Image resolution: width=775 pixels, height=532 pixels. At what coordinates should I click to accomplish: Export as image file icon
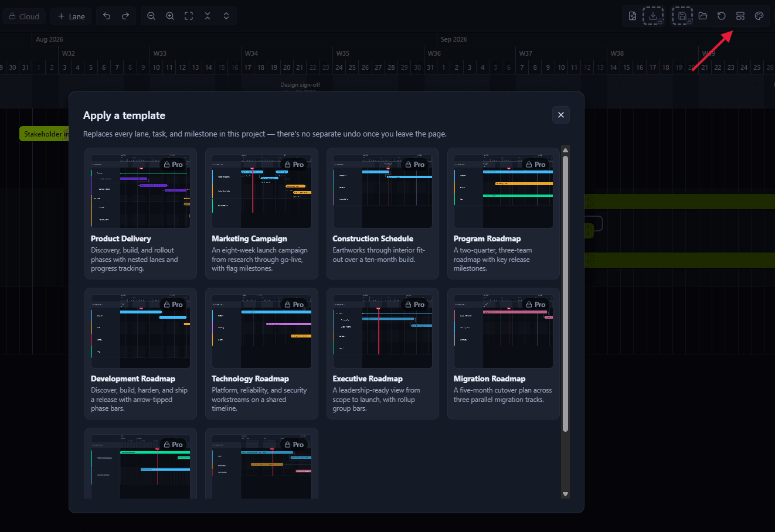pos(633,16)
